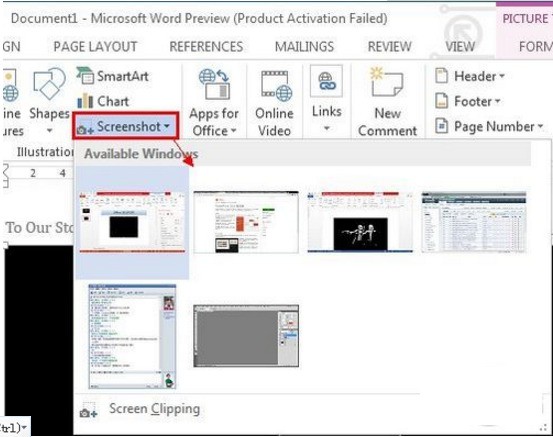Expand the Links dropdown arrow
The height and width of the screenshot is (437, 553).
pyautogui.click(x=327, y=128)
